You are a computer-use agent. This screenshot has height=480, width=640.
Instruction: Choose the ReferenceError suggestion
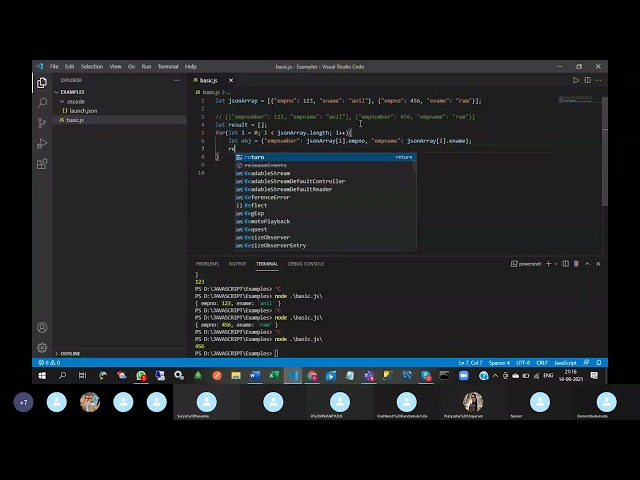325,197
